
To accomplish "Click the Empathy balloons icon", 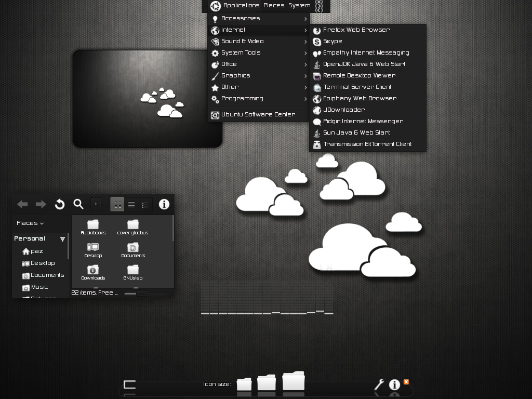I will [317, 54].
